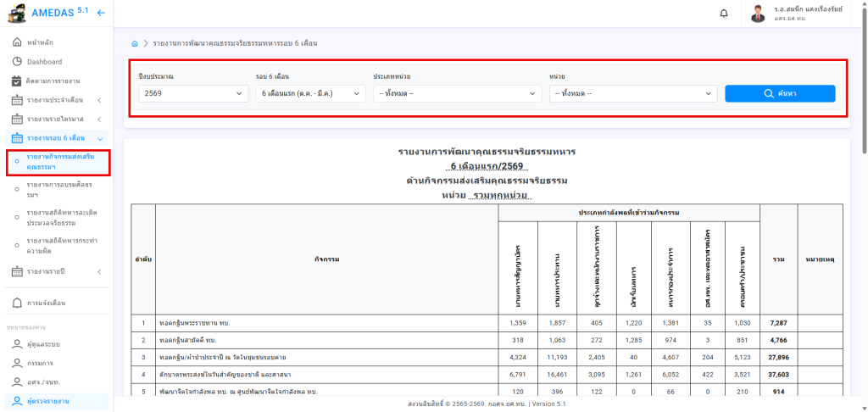
Task: Collapse the รายงานรอบ 6 เดือน menu chevron
Action: tap(99, 138)
